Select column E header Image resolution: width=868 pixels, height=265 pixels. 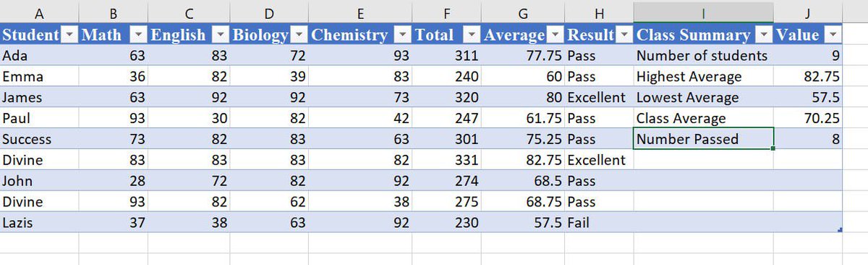click(361, 12)
